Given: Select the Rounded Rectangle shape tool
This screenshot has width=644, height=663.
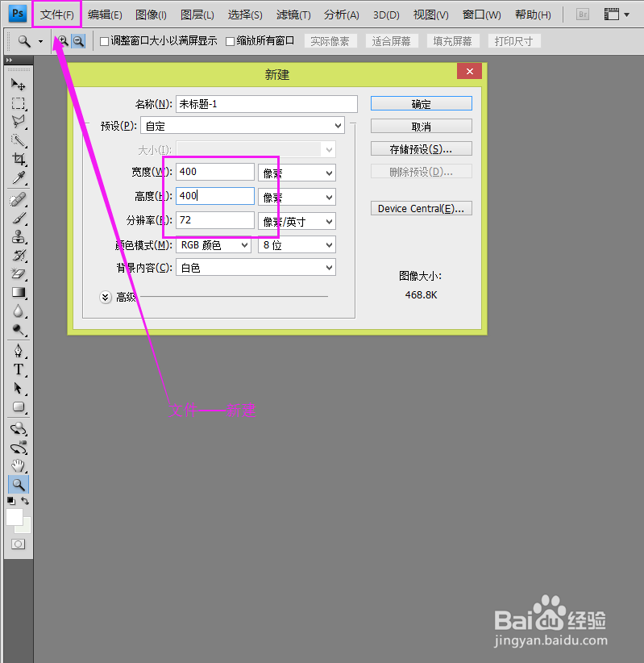Looking at the screenshot, I should click(19, 407).
